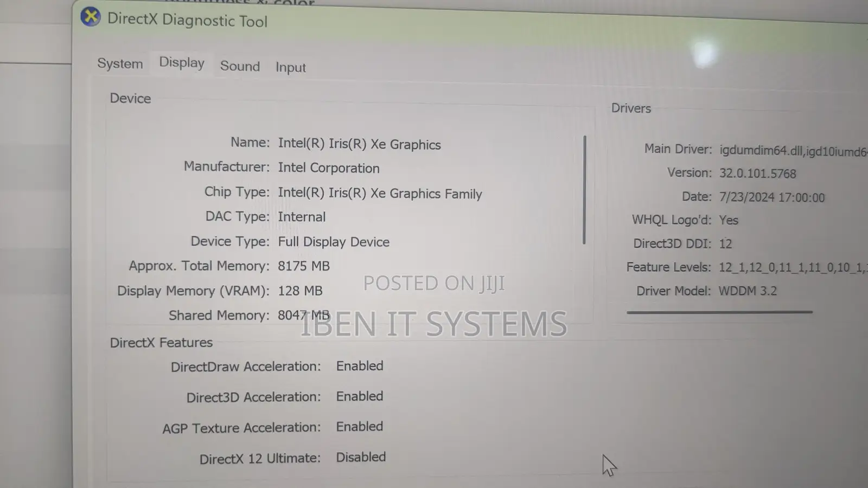Click the device name Intel(R) Iris(R) Xe Graphics
868x488 pixels.
pos(359,144)
